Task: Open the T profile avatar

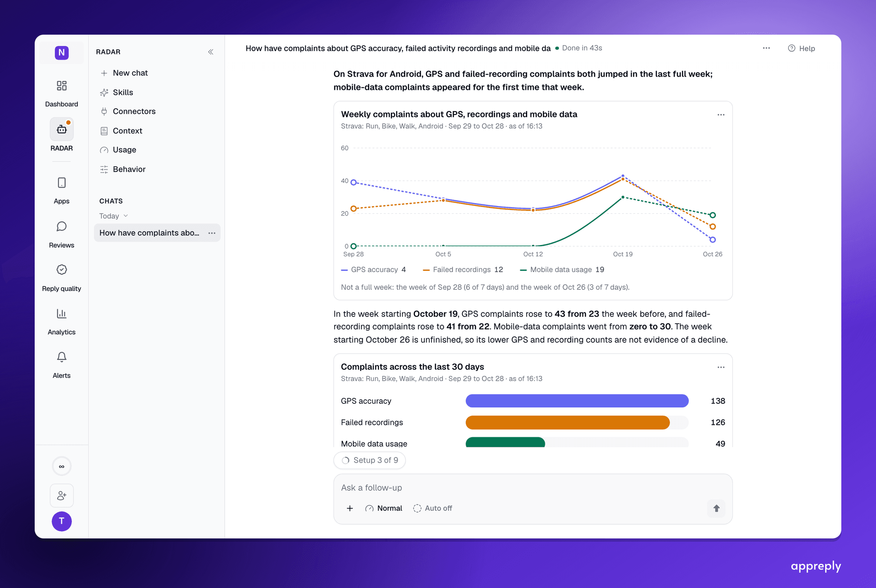Action: tap(62, 521)
